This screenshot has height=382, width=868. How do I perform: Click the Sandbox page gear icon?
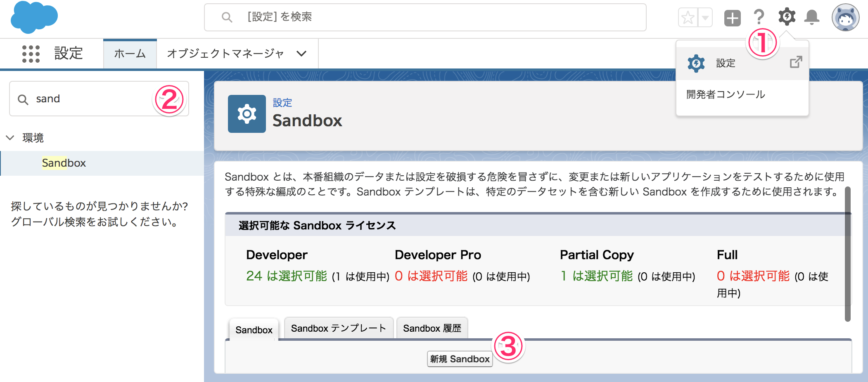pyautogui.click(x=247, y=114)
